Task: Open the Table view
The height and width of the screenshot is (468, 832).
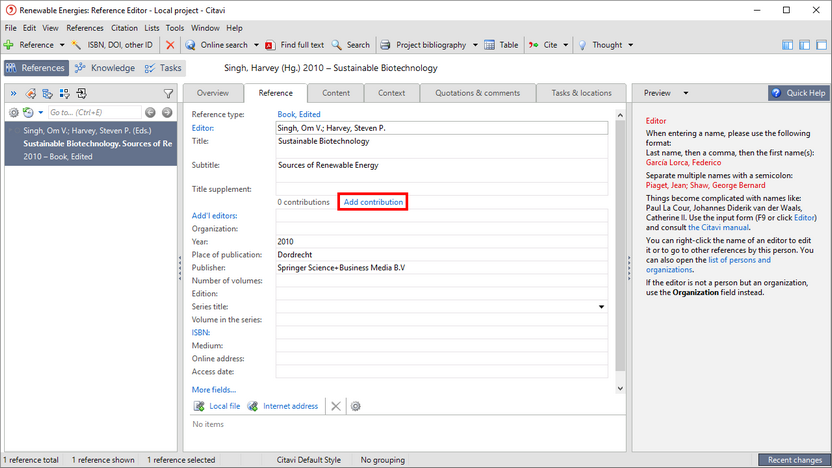Action: [x=501, y=45]
